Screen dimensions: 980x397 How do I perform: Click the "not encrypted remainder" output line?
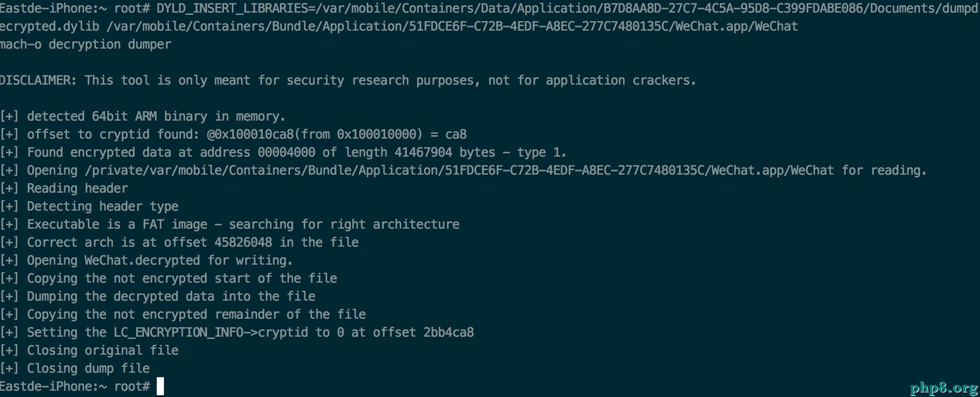(196, 315)
